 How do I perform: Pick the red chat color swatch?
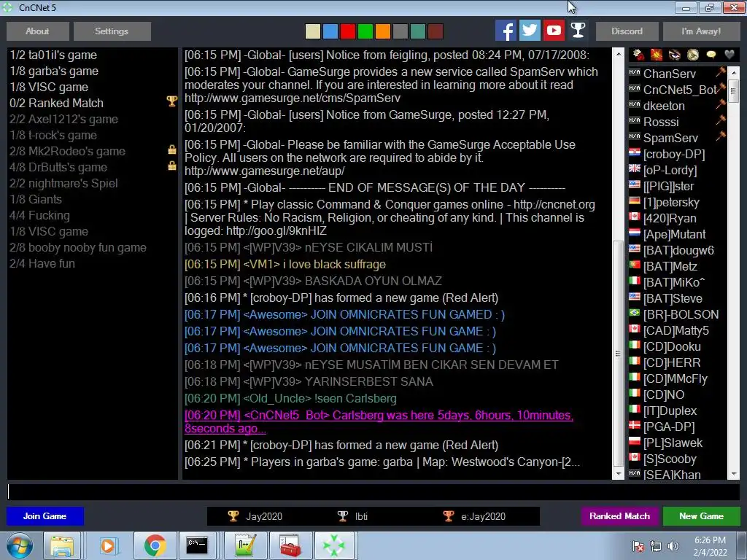348,31
